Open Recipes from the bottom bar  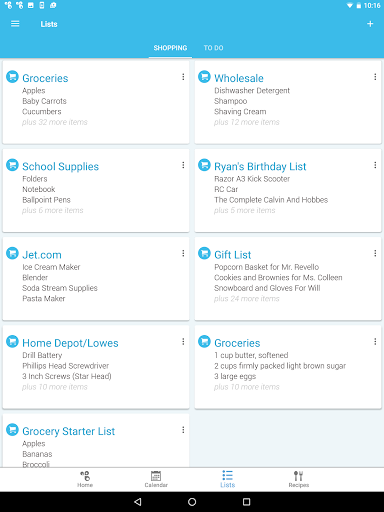[299, 479]
